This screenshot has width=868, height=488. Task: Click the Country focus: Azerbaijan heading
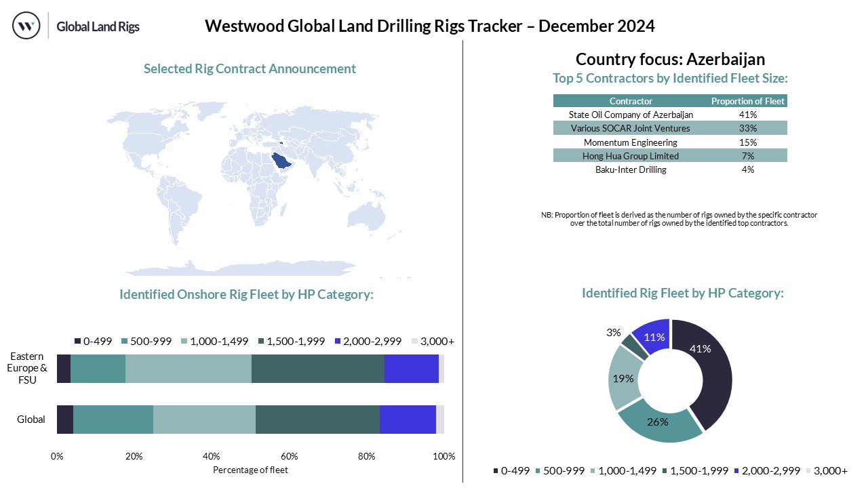tap(670, 59)
